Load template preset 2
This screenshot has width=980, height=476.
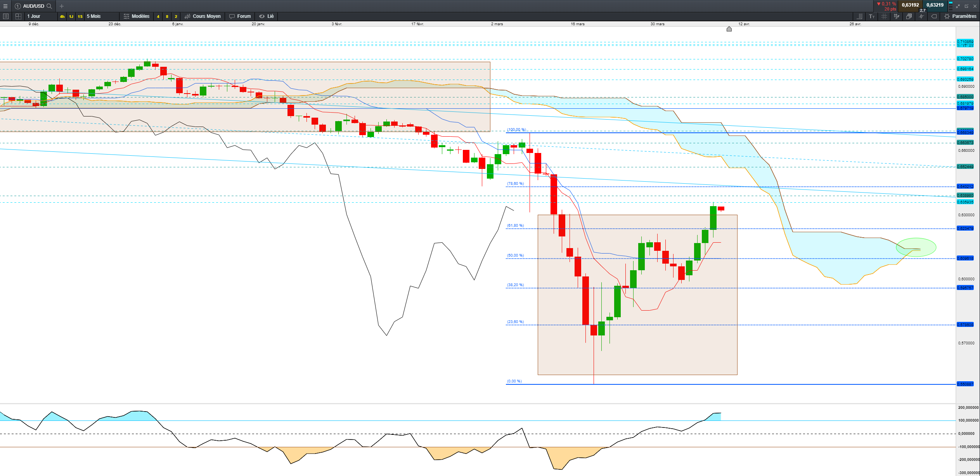click(x=176, y=16)
